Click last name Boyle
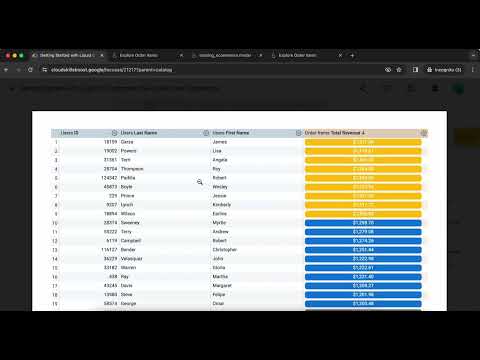The image size is (480, 360). pyautogui.click(x=126, y=187)
